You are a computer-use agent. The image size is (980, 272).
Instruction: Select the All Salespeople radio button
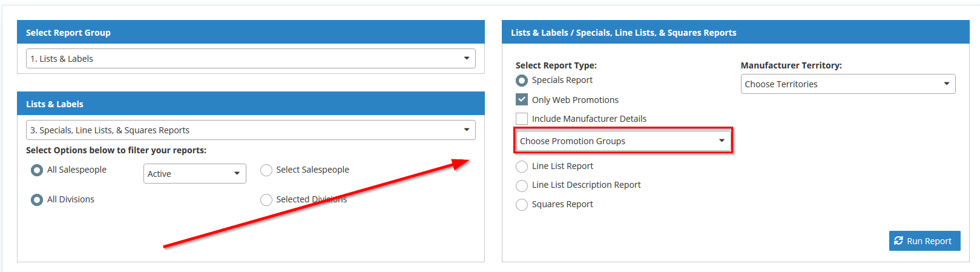coord(37,170)
